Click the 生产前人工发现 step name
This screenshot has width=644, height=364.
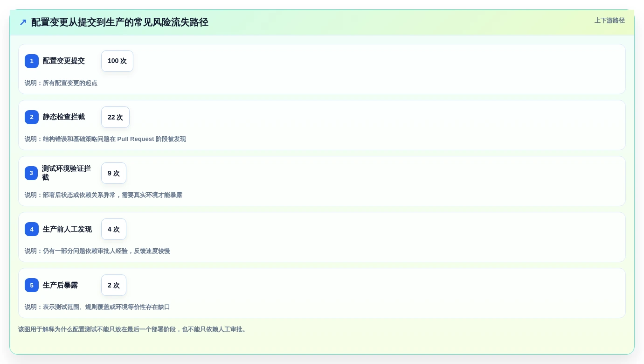pyautogui.click(x=67, y=229)
